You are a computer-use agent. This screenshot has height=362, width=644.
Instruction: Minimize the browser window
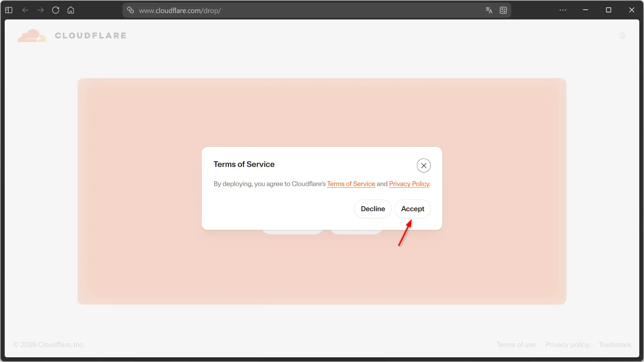pyautogui.click(x=585, y=10)
